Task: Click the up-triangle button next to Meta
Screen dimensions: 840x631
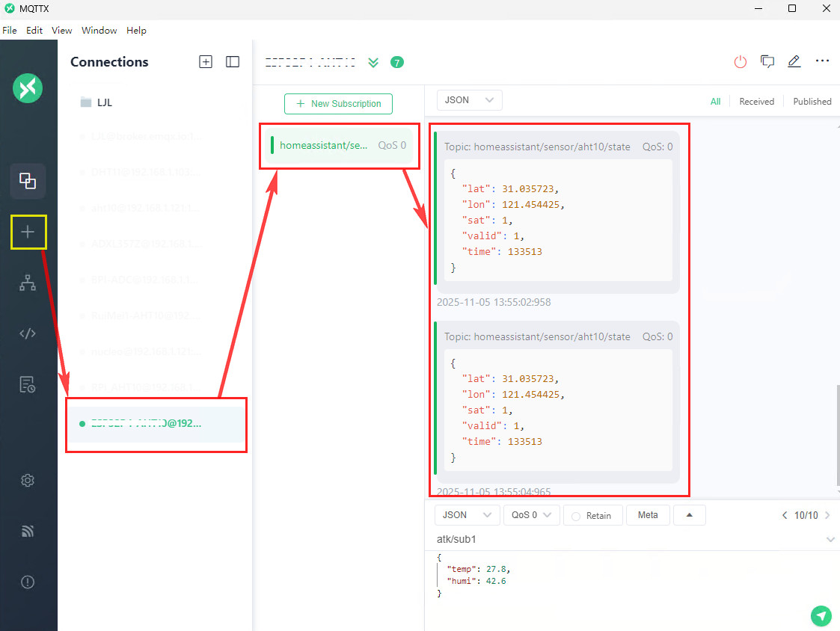Action: pyautogui.click(x=690, y=515)
